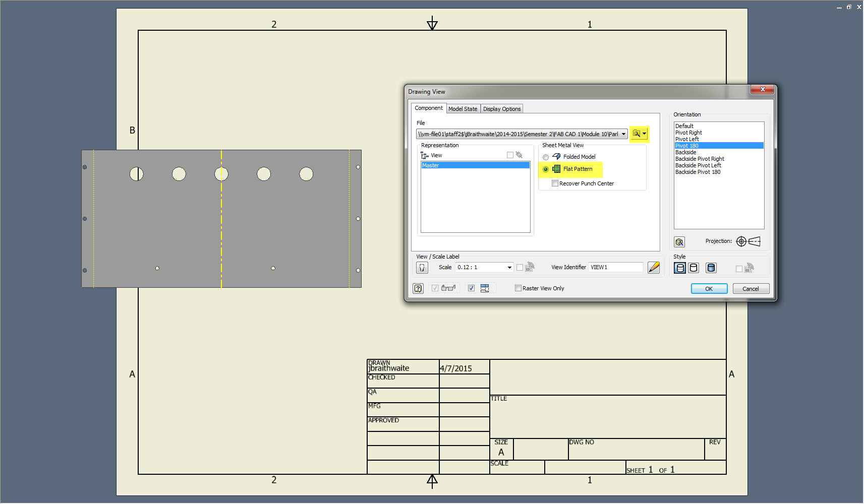Click the Scale value field
Screen dimensions: 864x504
pos(481,268)
